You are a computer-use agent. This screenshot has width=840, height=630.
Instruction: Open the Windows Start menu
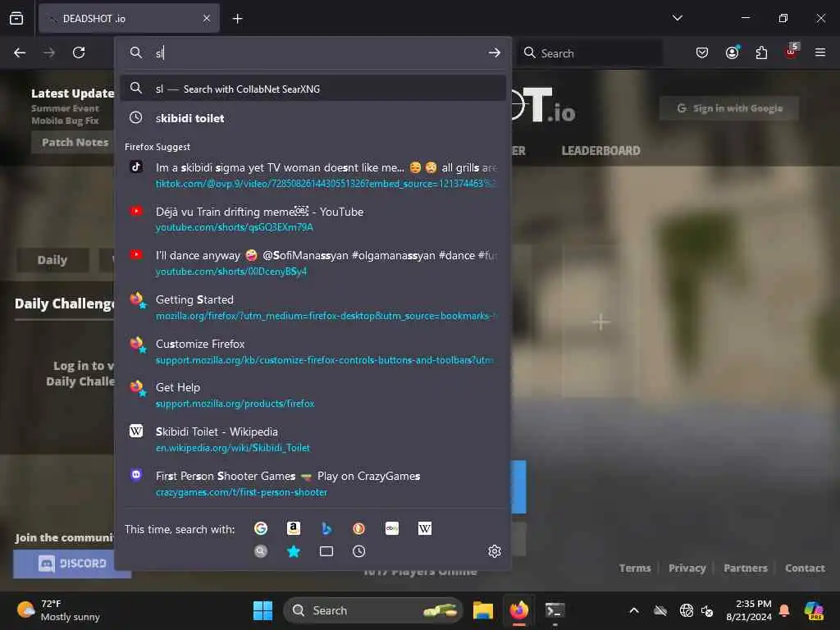262,610
